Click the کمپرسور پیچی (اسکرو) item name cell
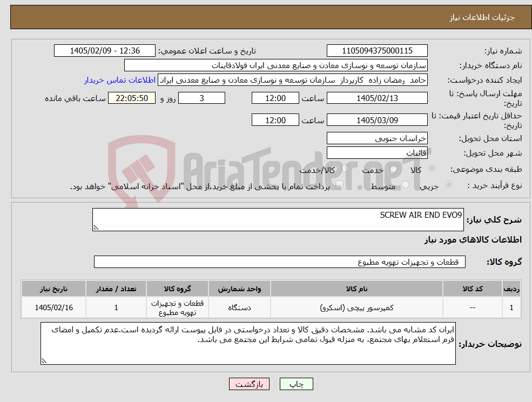 pyautogui.click(x=356, y=307)
